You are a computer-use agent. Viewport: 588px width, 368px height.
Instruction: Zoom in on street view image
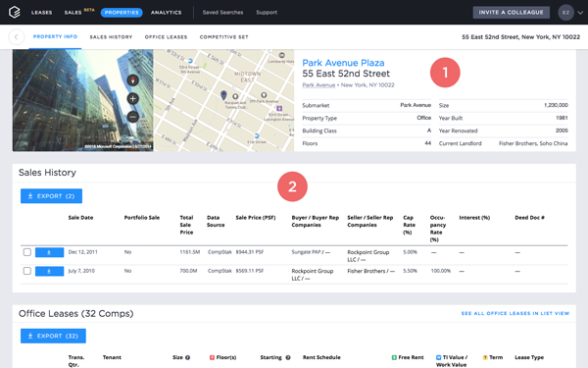132,98
